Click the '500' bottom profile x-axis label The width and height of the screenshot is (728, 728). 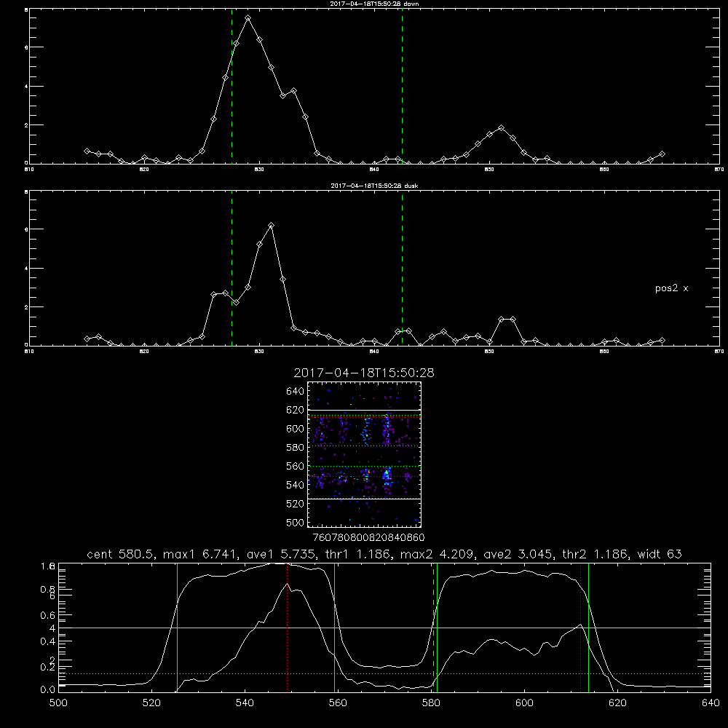(58, 703)
